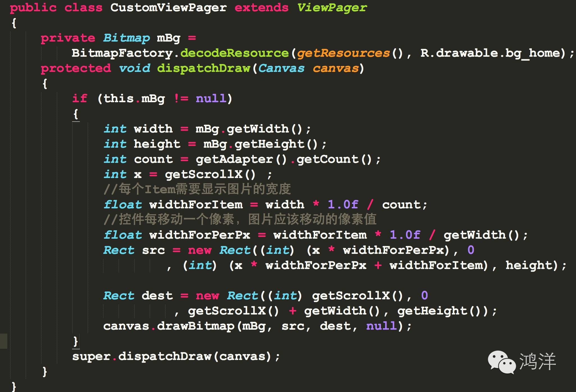Viewport: 576px width, 392px height.
Task: Click the 鸿洋 author name text
Action: [x=538, y=361]
